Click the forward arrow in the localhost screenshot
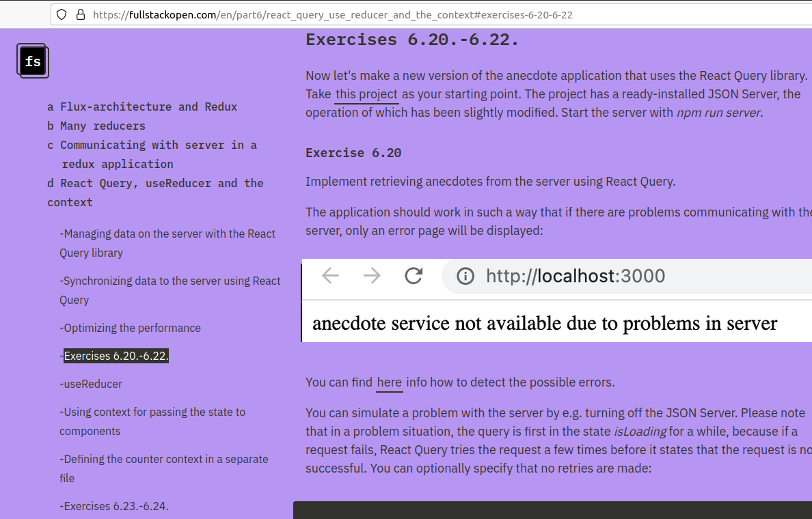 tap(371, 276)
